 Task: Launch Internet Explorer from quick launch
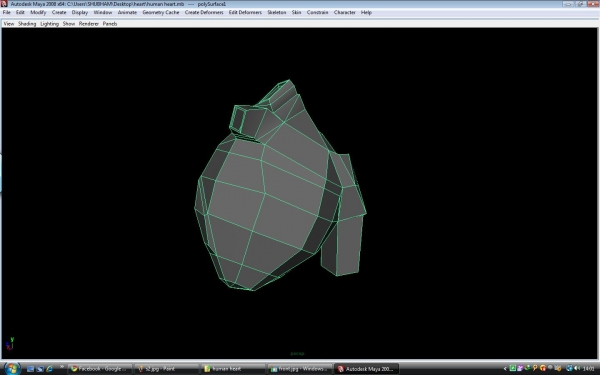coord(49,369)
